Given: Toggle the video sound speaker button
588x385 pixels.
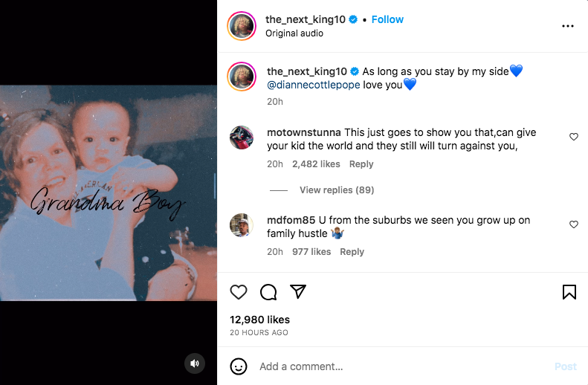Looking at the screenshot, I should click(195, 363).
